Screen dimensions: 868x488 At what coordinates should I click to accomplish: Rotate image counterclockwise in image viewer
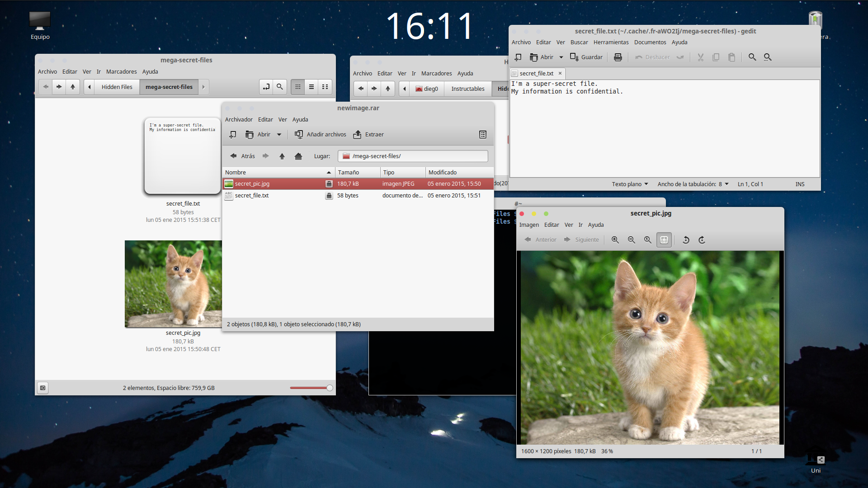pyautogui.click(x=686, y=239)
